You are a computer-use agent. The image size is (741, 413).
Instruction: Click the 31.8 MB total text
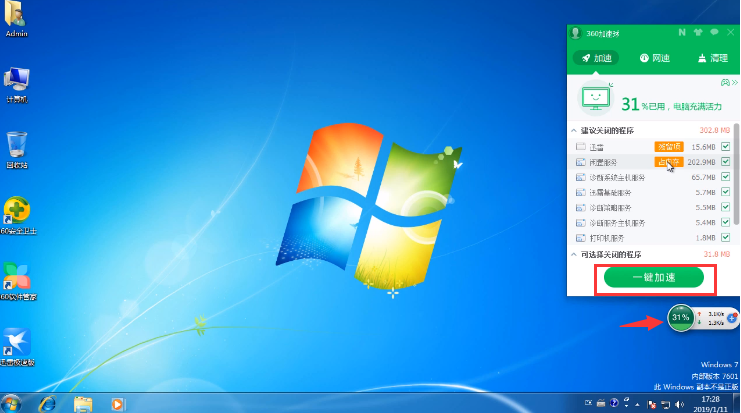(x=717, y=254)
